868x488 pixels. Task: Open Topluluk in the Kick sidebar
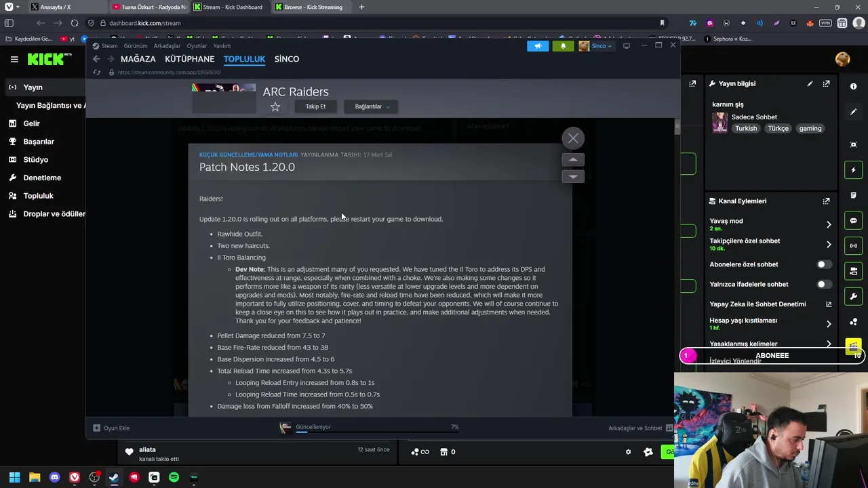point(38,196)
